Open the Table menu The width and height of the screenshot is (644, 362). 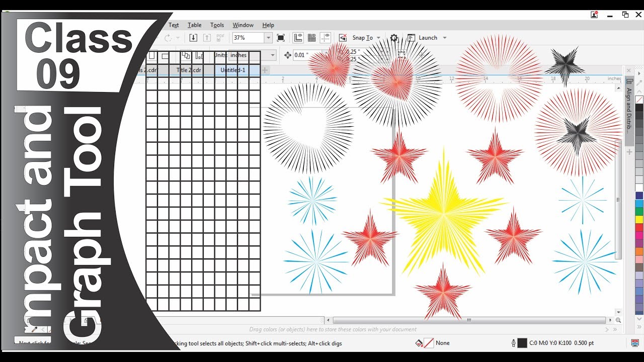(195, 25)
